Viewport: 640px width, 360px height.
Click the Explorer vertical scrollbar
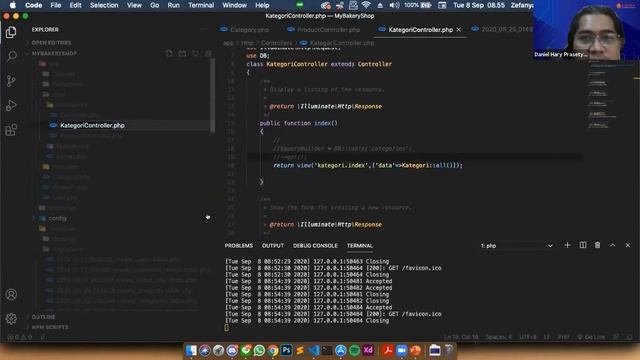pos(212,96)
